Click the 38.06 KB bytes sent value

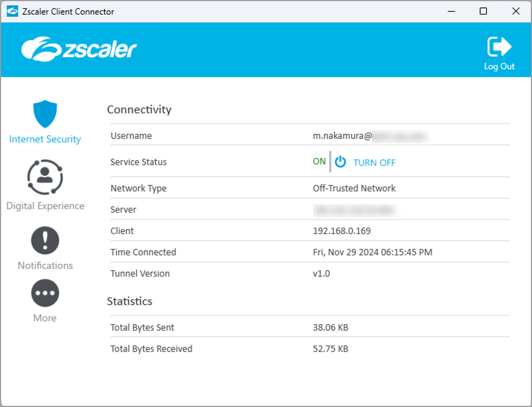point(331,327)
